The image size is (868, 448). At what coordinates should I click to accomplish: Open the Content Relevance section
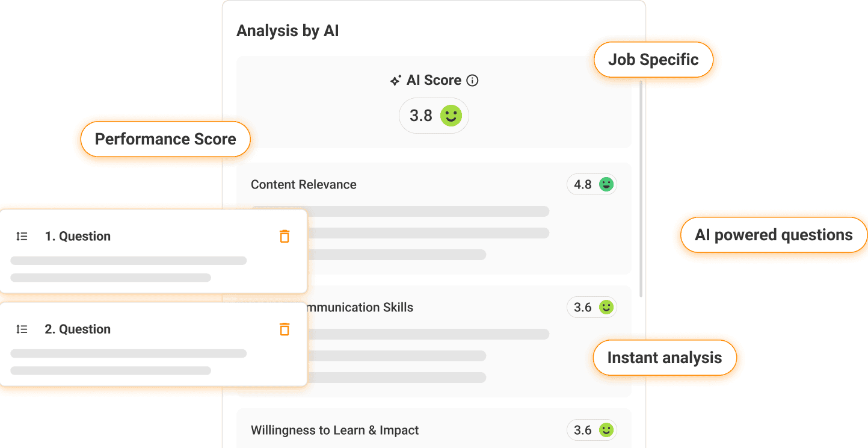[304, 184]
